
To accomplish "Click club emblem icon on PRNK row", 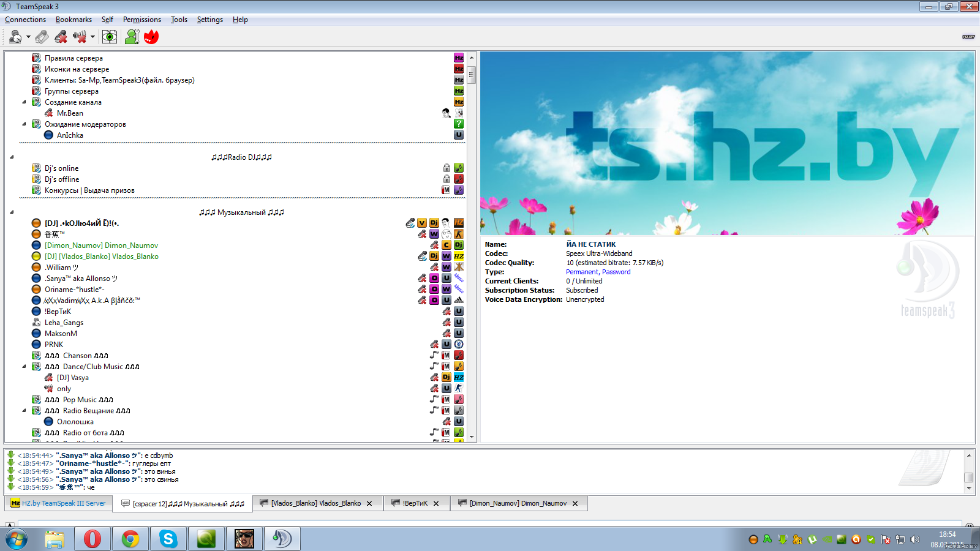I will pos(459,344).
